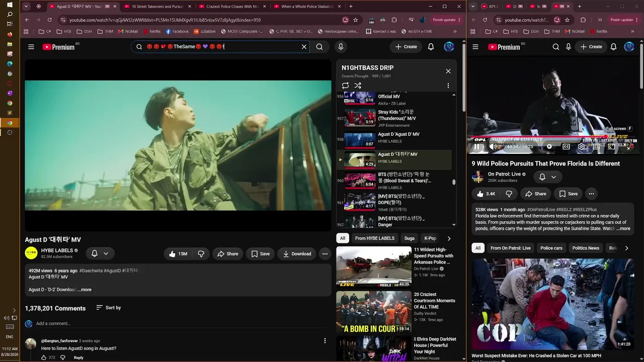Image resolution: width=644 pixels, height=362 pixels.
Task: Expand Agust D description with ...more
Action: coord(85,290)
